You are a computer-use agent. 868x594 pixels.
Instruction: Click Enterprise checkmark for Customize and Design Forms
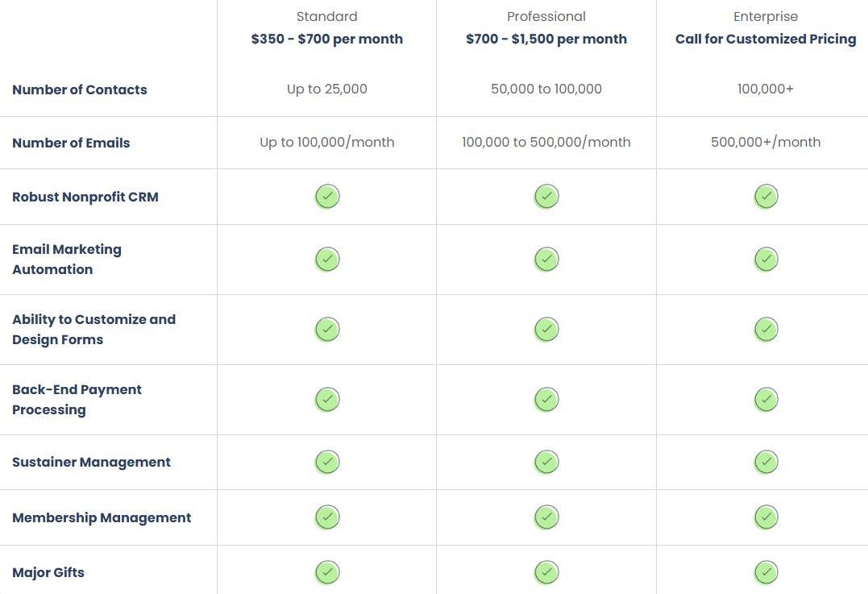766,329
